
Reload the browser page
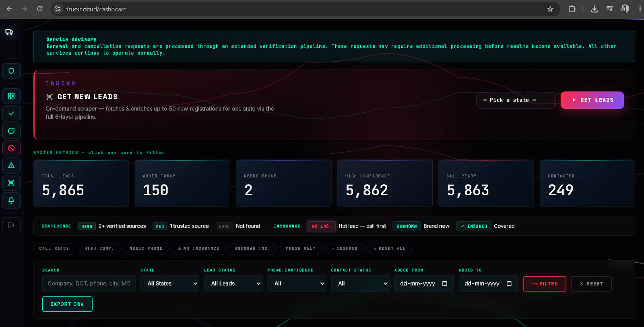40,9
